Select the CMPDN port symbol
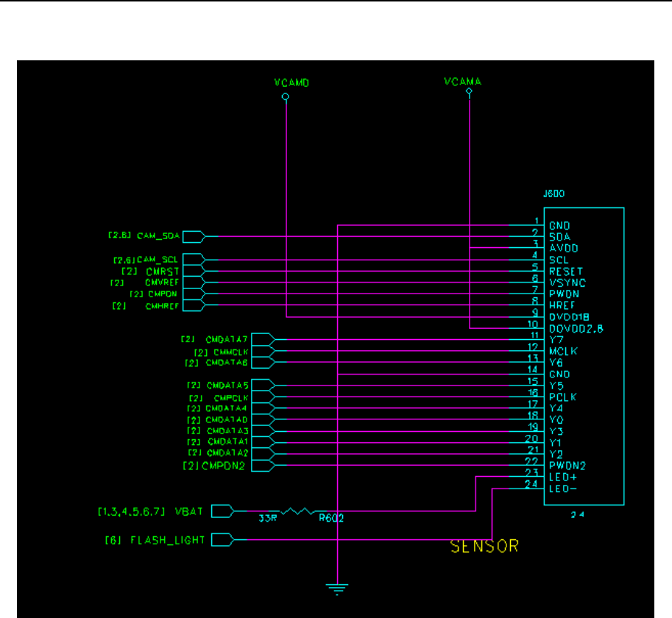The width and height of the screenshot is (672, 618). point(194,294)
